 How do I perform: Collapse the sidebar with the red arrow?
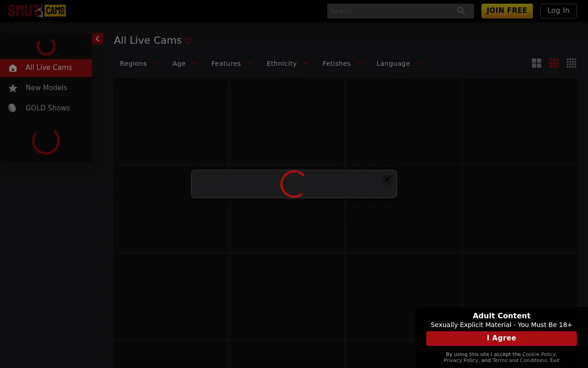tap(97, 39)
